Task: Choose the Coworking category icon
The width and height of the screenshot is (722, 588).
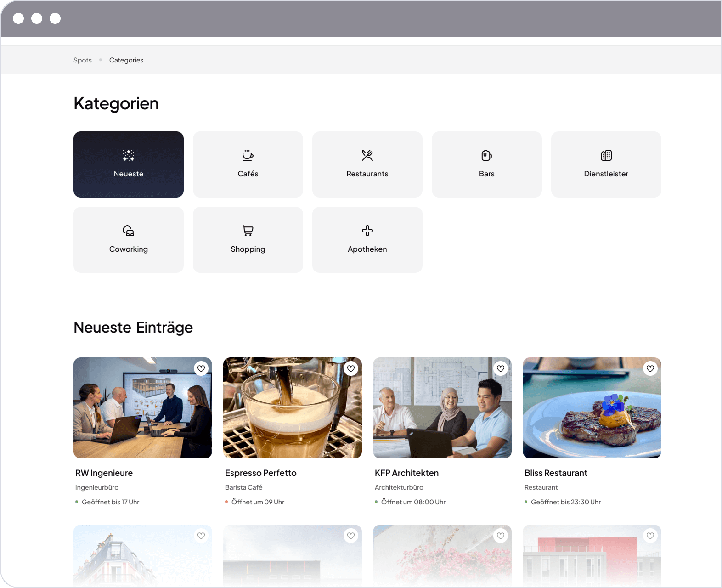Action: pos(129,231)
